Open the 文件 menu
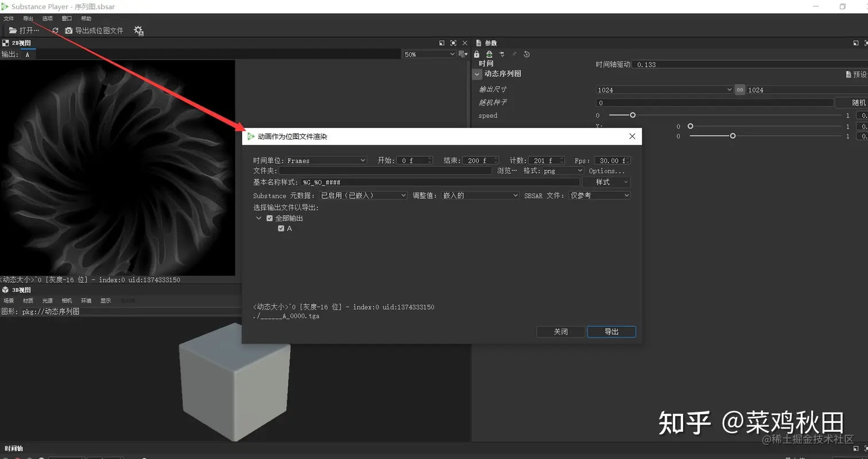The height and width of the screenshot is (459, 868). coord(9,19)
